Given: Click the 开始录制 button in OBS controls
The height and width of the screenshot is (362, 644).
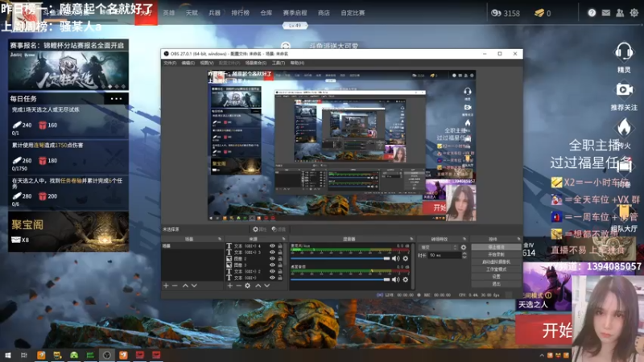Looking at the screenshot, I should 496,254.
